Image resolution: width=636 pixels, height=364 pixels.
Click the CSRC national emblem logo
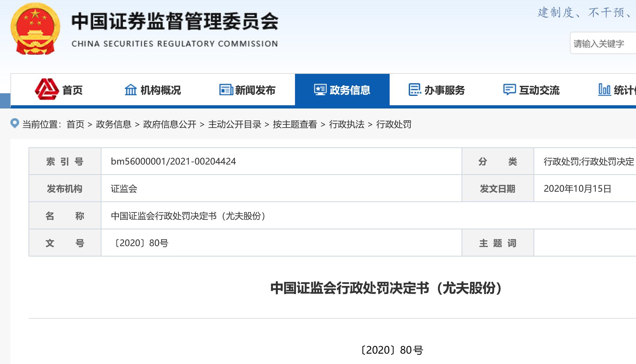[x=35, y=28]
